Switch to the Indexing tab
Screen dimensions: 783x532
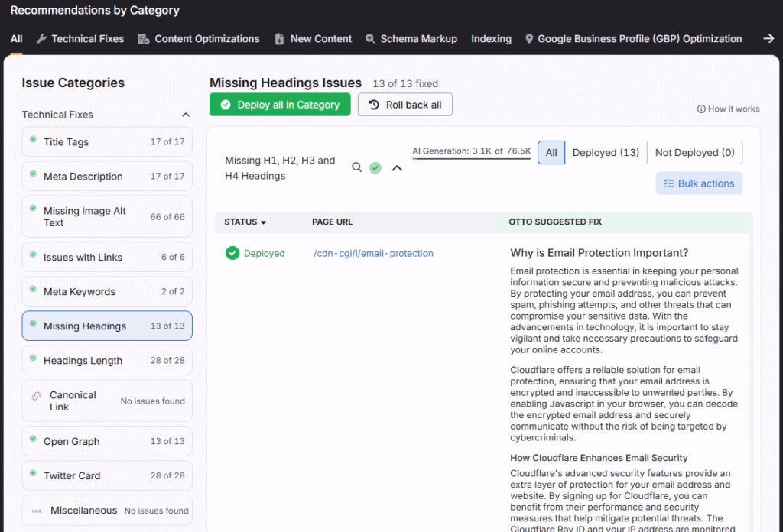pos(491,38)
